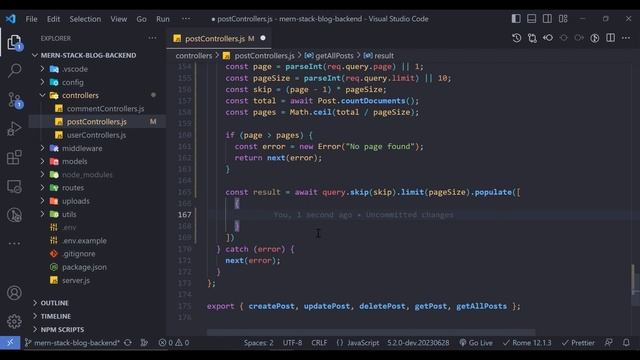Screen dimensions: 640x360
Task: Click the remote window indicator in status bar
Action: coord(10,342)
